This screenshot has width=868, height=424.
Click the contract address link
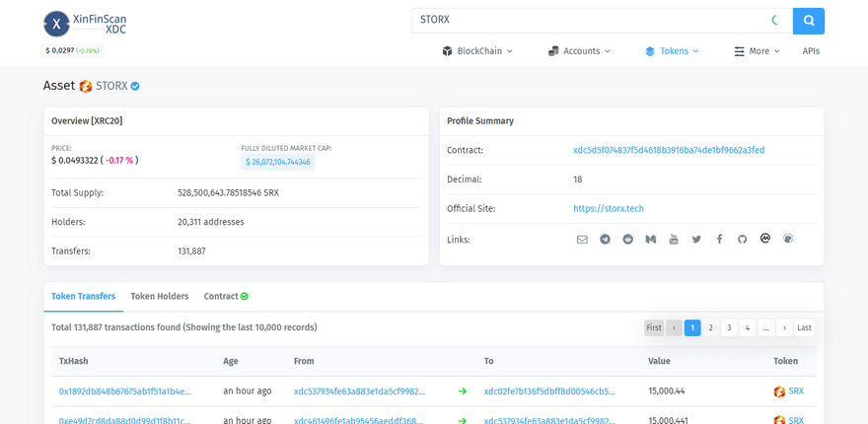(668, 151)
